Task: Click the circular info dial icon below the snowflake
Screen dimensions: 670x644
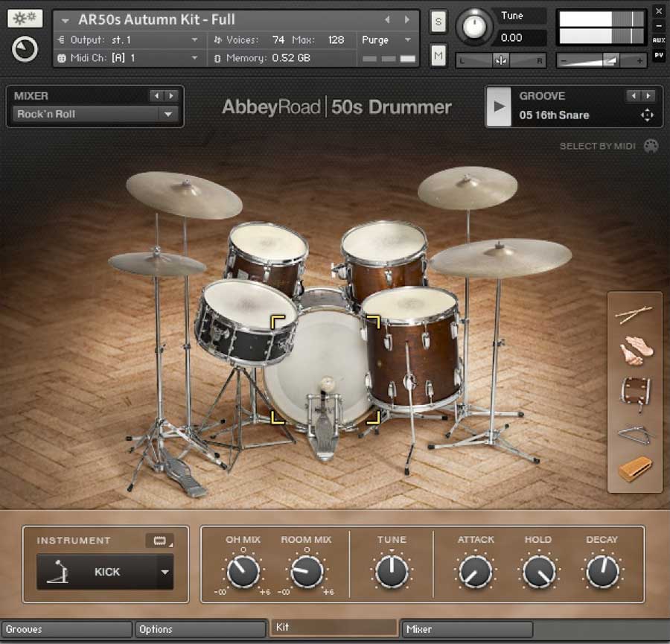Action: click(25, 49)
